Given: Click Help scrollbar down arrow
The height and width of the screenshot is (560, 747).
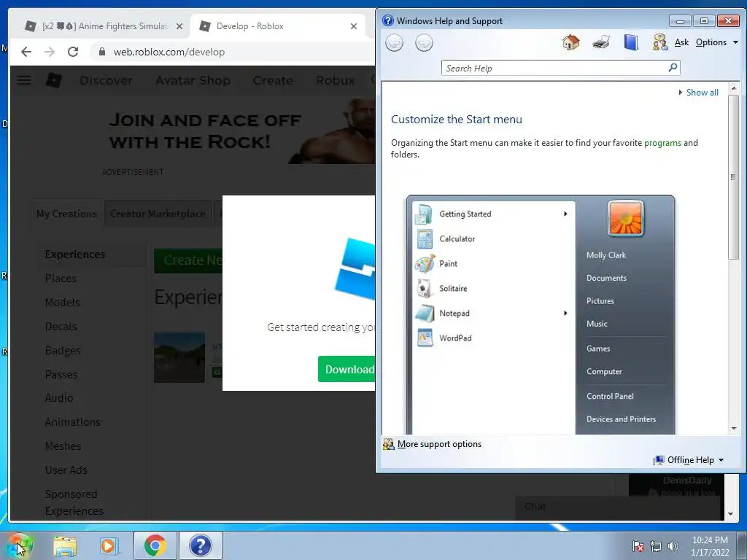Looking at the screenshot, I should click(x=734, y=429).
